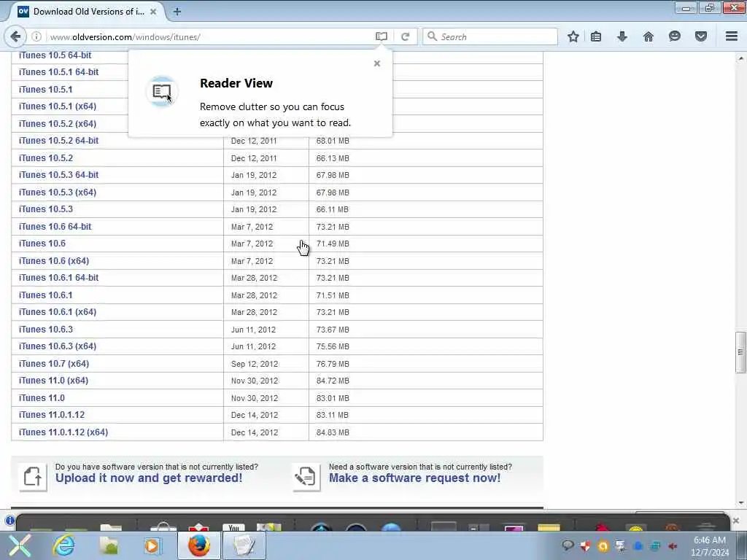Show bookmarks list icon

596,36
